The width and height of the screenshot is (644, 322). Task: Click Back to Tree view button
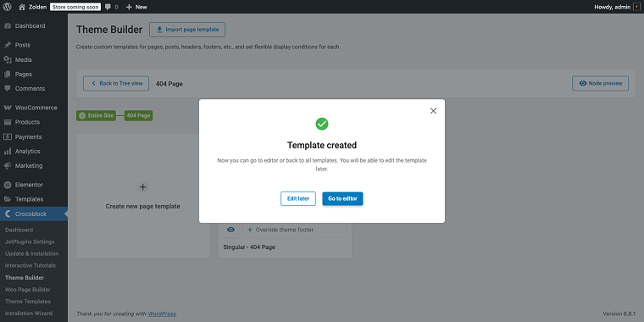[x=116, y=83]
